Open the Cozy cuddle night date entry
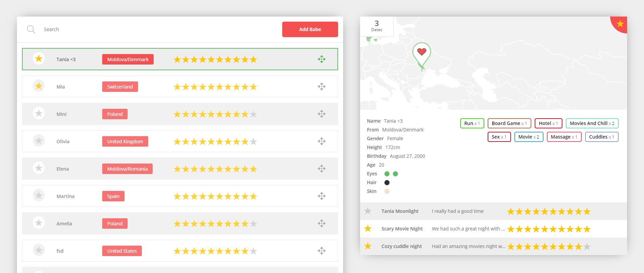644x273 pixels. point(493,246)
